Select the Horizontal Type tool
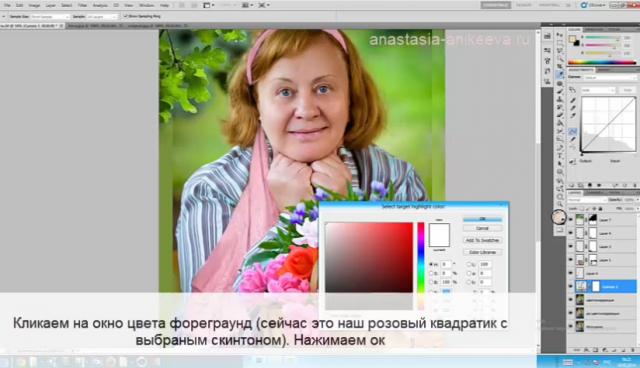640x368 pixels. 560,155
